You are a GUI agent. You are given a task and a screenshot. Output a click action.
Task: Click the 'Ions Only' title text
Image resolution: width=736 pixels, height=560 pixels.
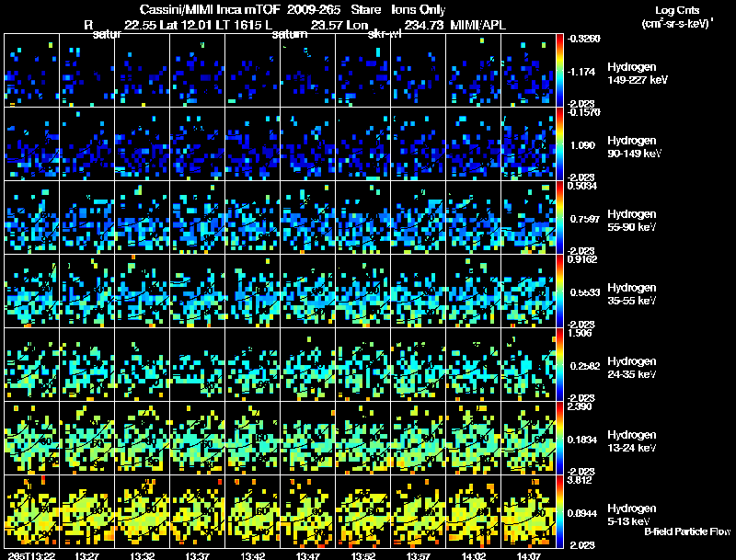pyautogui.click(x=419, y=9)
